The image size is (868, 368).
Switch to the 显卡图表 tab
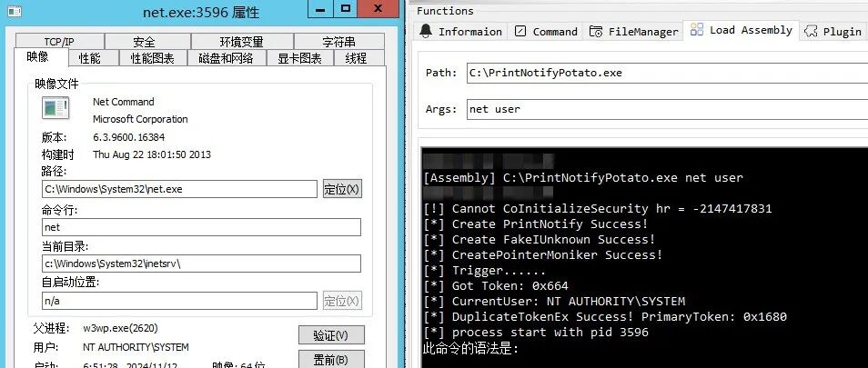tap(300, 58)
